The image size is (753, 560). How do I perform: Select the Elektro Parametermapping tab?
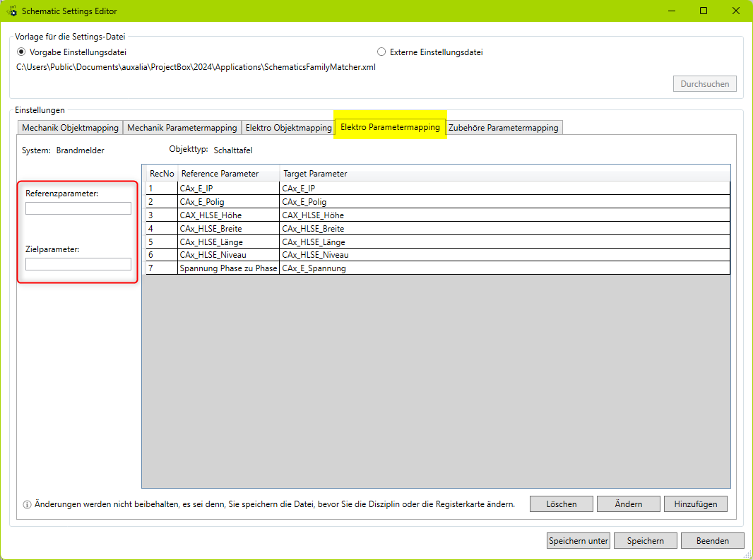tap(390, 127)
